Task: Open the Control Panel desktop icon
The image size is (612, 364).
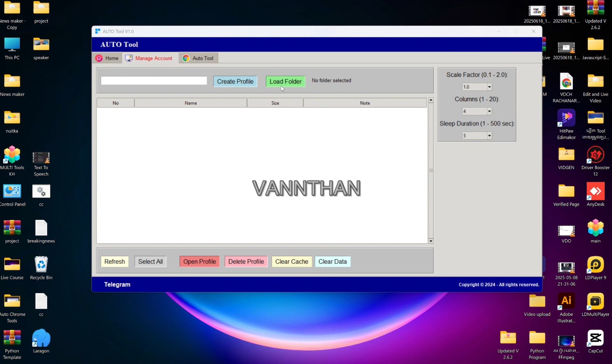Action: click(x=12, y=192)
